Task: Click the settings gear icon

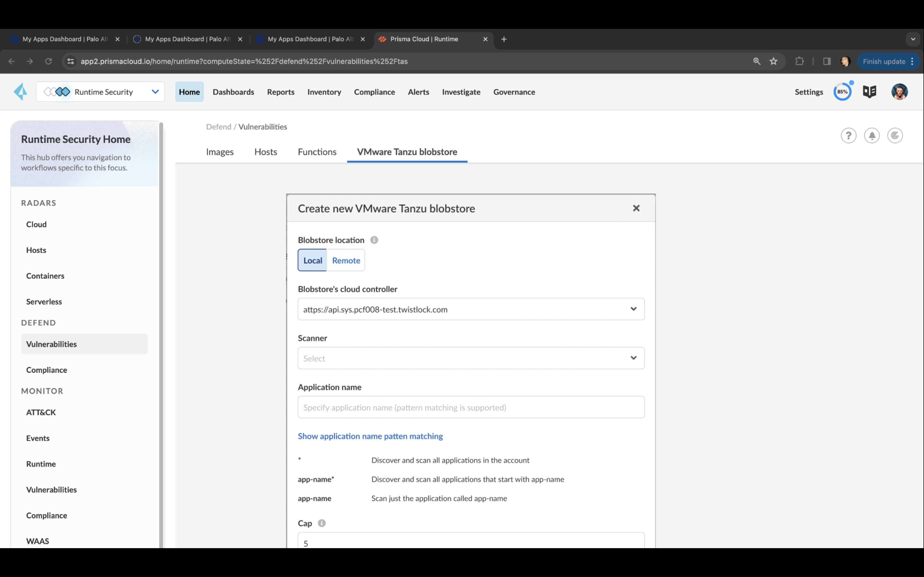Action: click(x=809, y=92)
